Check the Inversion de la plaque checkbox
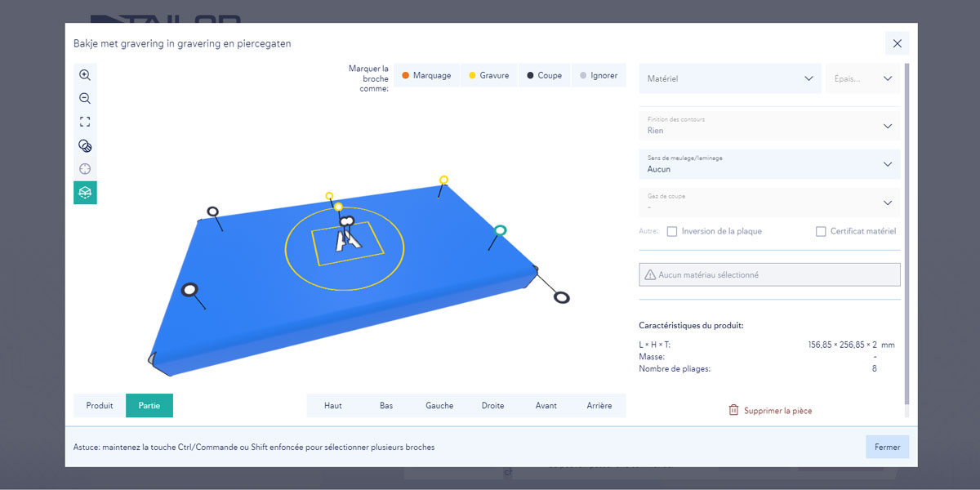 672,232
